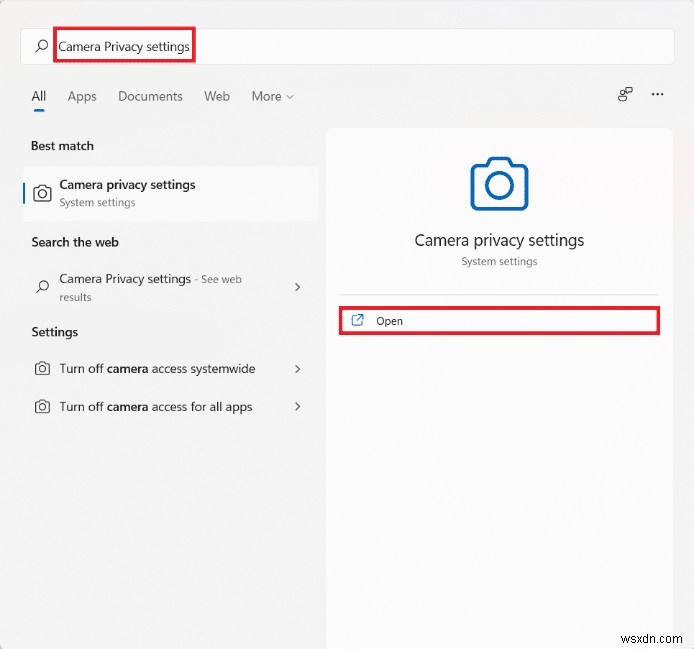Screen dimensions: 694x649
Task: Click camera icon beside Turn off camera access systemwide
Action: pyautogui.click(x=42, y=368)
